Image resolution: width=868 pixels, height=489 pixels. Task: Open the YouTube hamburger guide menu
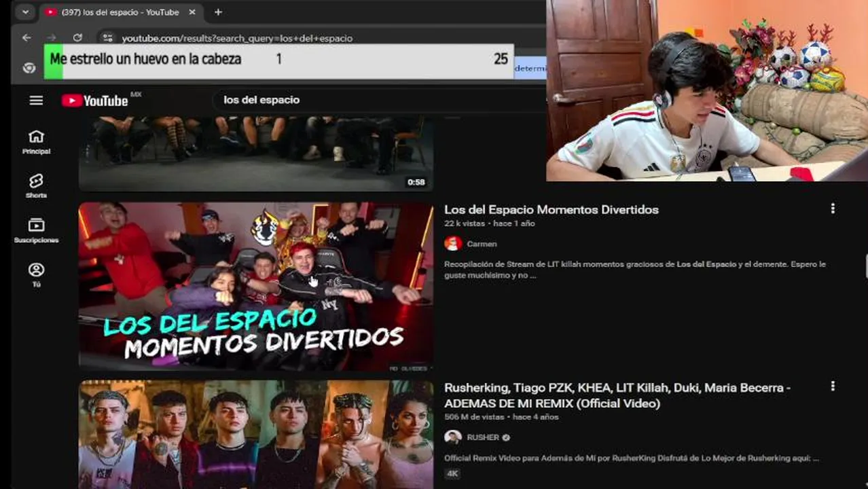(x=36, y=101)
